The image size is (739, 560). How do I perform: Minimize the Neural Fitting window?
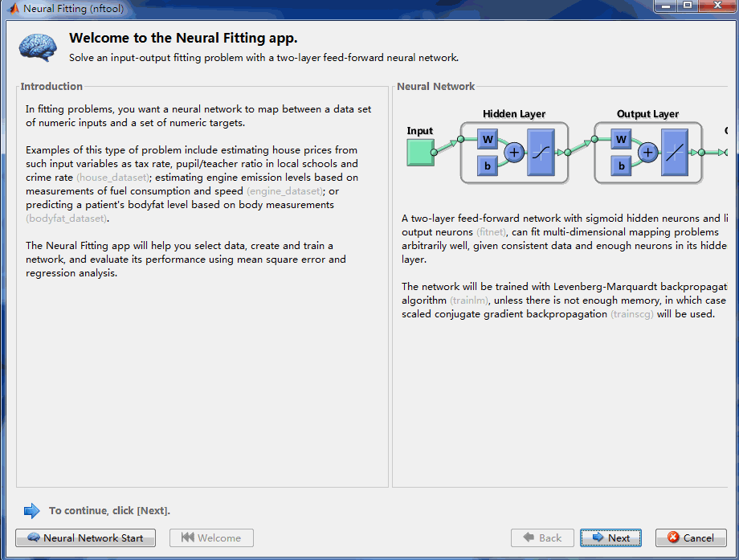pyautogui.click(x=666, y=6)
